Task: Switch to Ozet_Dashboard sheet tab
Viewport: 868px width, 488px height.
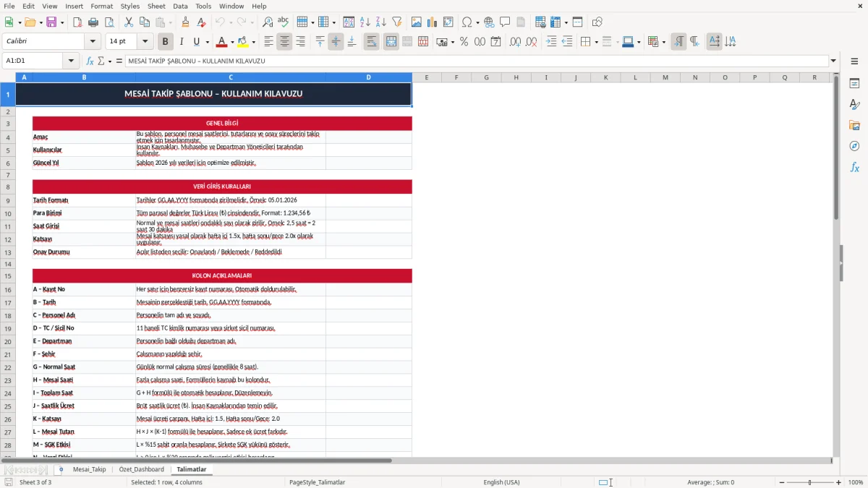Action: [142, 469]
